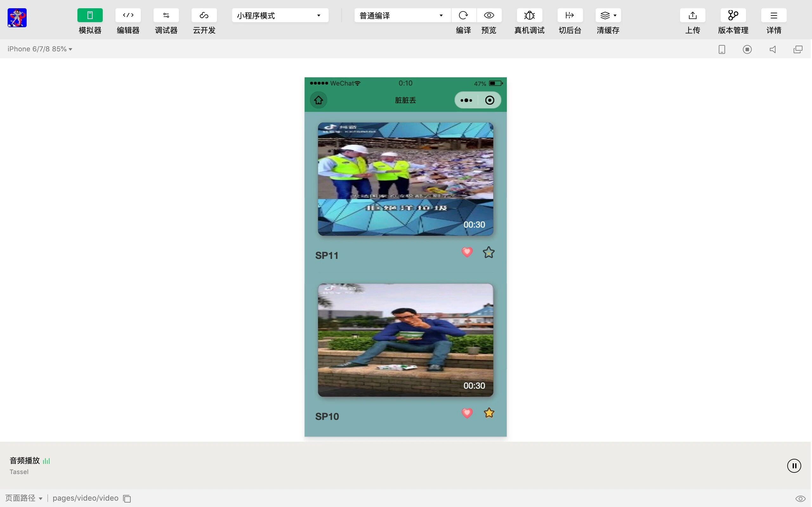
Task: Expand iPhone 6/7/8 device selector
Action: [40, 49]
